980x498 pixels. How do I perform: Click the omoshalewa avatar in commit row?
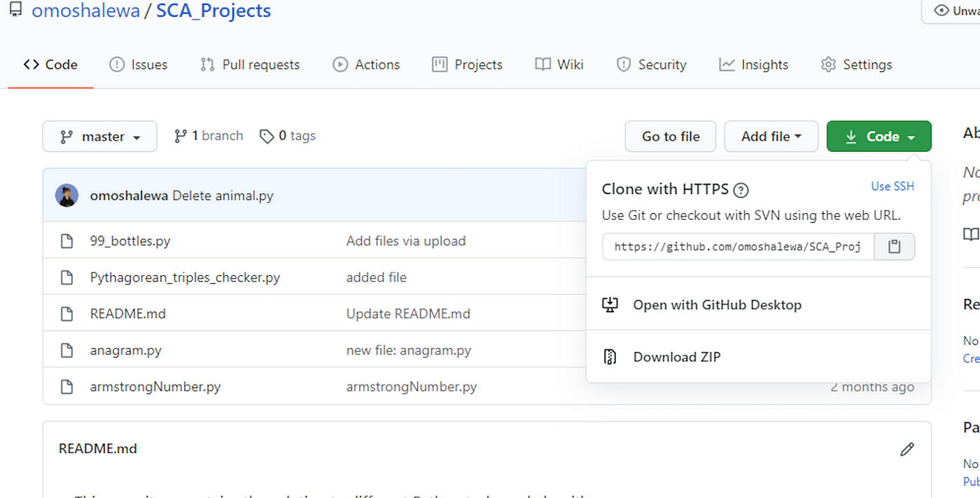pyautogui.click(x=66, y=195)
